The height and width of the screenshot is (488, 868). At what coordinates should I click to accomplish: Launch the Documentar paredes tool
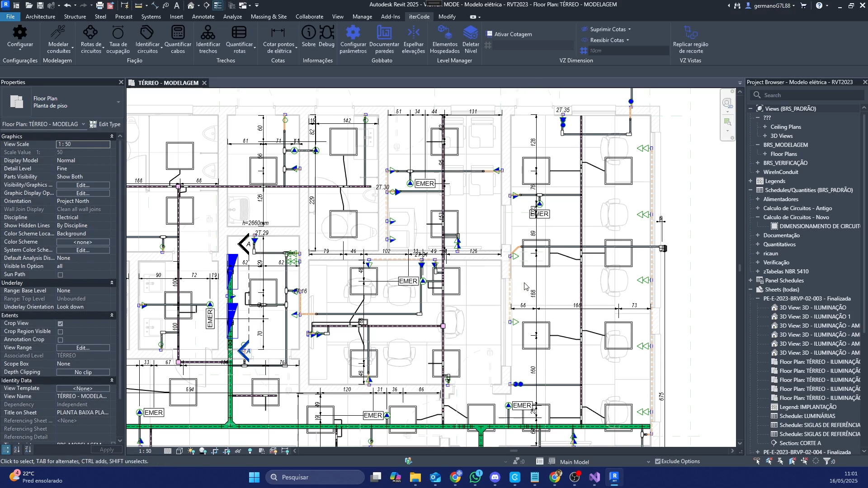tap(384, 33)
